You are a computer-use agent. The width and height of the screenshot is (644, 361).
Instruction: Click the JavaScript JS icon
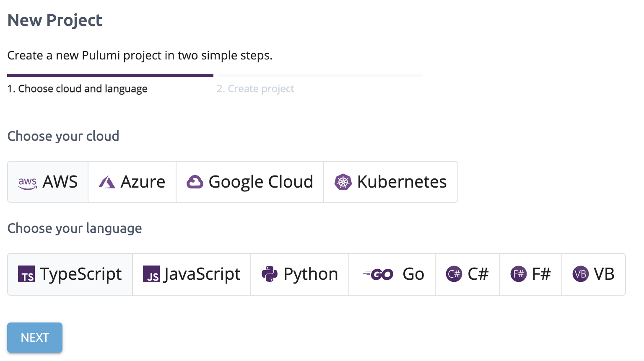[x=151, y=274]
